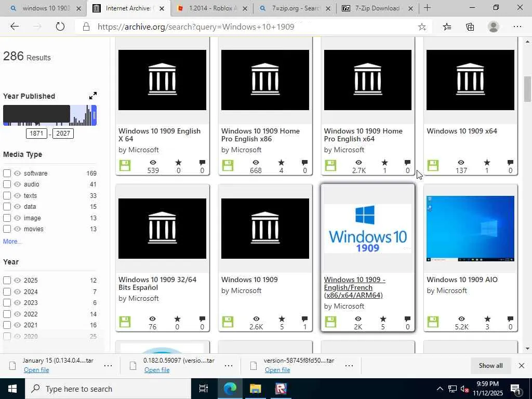Image resolution: width=532 pixels, height=399 pixels.
Task: Open Windows 10 1909 English/French x86/x64/ARM64 link
Action: (x=354, y=287)
